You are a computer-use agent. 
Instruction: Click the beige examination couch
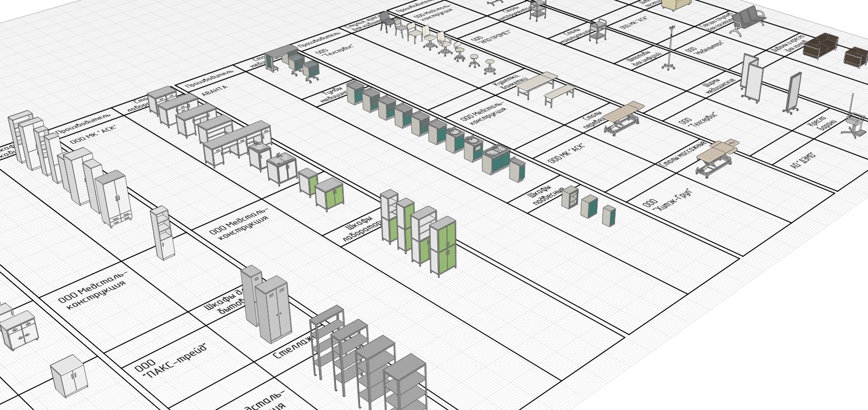click(x=536, y=83)
